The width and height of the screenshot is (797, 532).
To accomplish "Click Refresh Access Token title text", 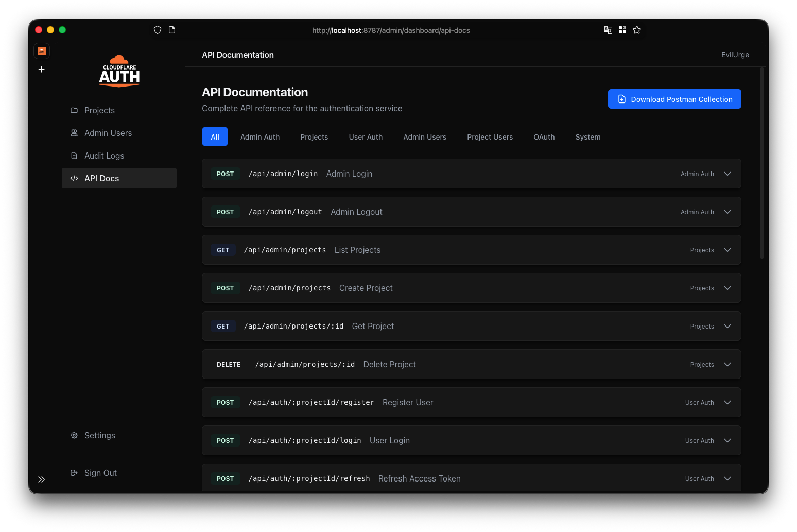I will click(x=419, y=478).
